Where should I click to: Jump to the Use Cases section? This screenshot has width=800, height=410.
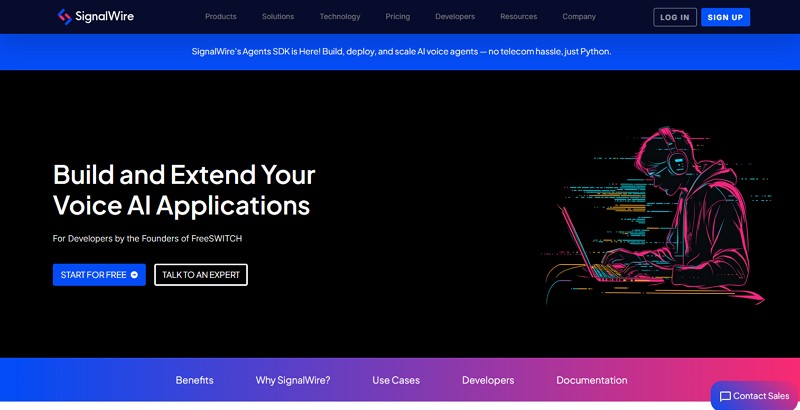click(396, 380)
